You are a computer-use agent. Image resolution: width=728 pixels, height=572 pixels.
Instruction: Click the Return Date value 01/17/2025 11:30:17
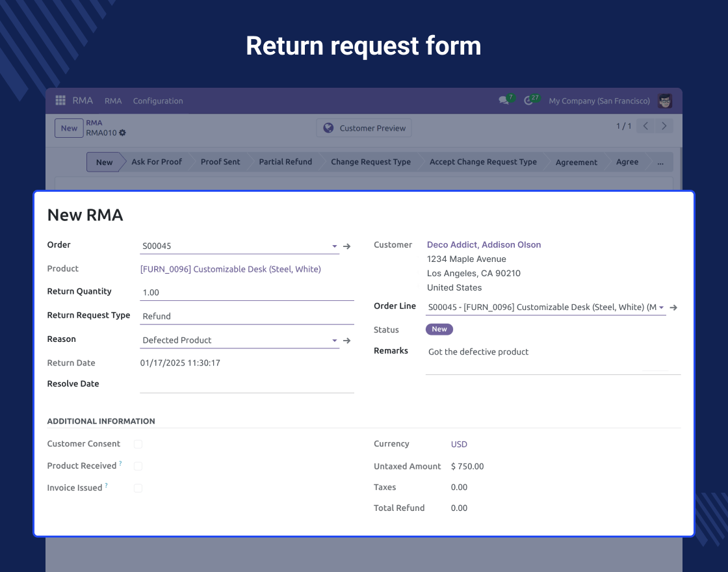pos(180,363)
